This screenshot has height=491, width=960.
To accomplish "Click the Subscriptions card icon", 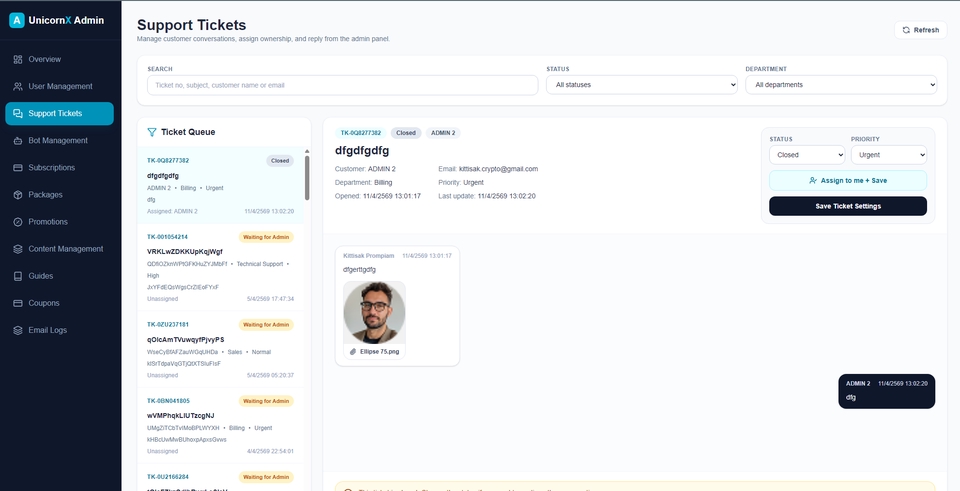I will pyautogui.click(x=18, y=168).
